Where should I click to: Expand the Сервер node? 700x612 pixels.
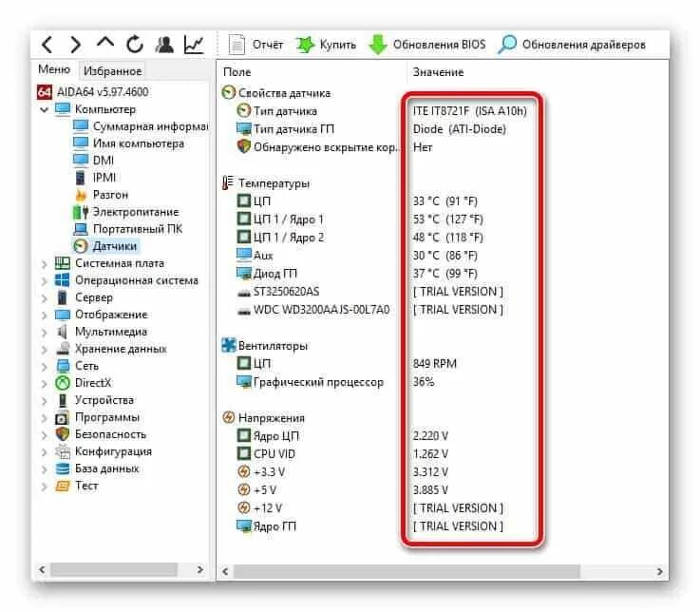click(x=44, y=298)
